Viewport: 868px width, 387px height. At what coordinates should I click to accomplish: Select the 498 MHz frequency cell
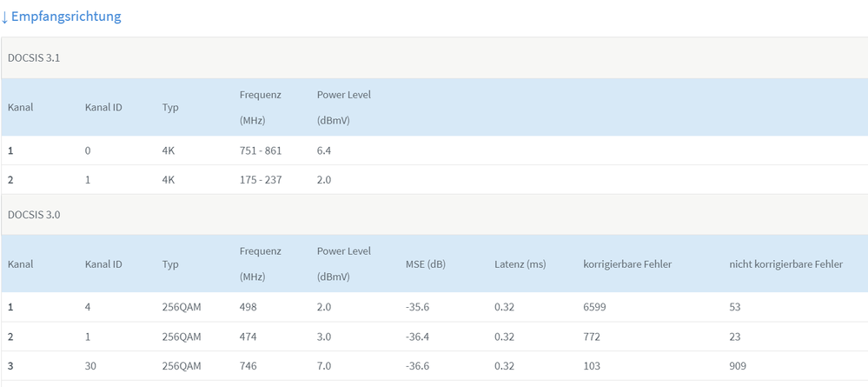(248, 307)
